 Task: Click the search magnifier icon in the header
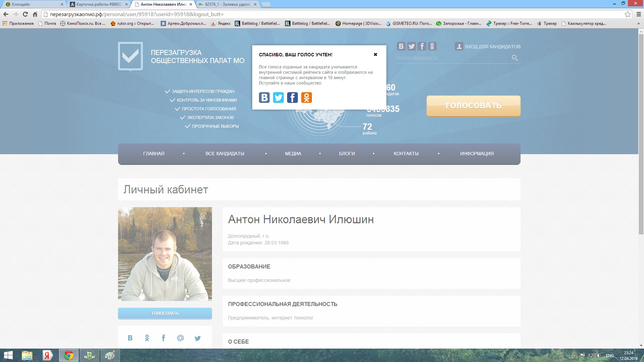(x=515, y=58)
